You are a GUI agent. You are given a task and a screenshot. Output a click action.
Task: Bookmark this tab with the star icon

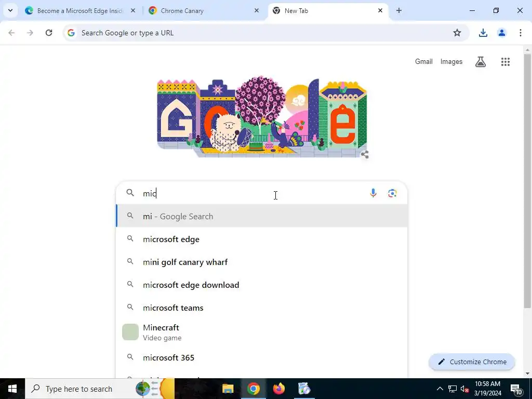point(457,33)
